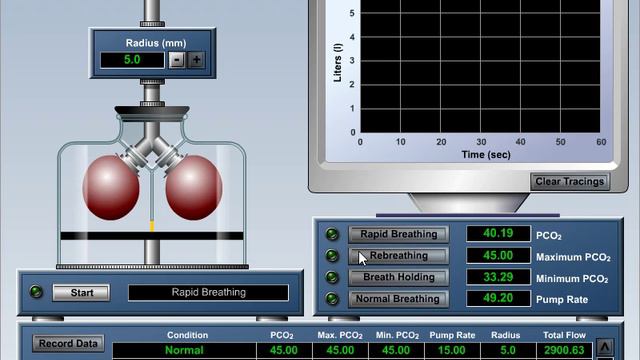Image resolution: width=640 pixels, height=360 pixels.
Task: Click the Time (sec) axis label
Action: pyautogui.click(x=486, y=155)
